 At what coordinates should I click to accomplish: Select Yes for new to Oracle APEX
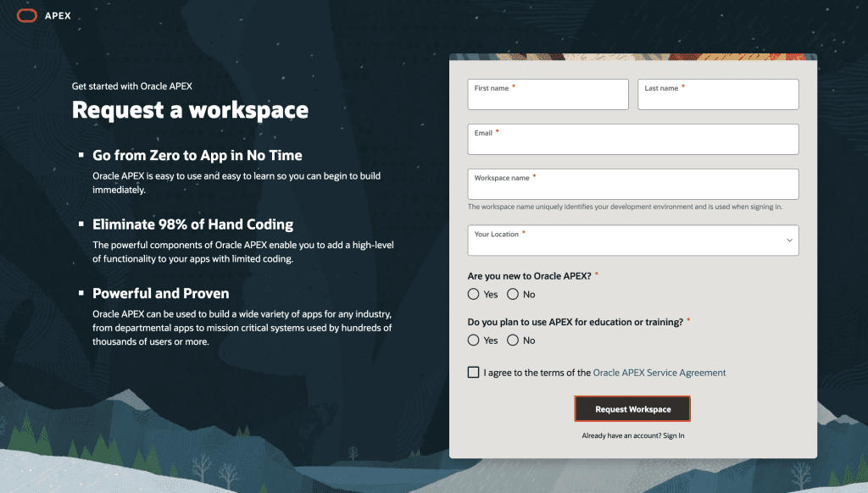[473, 294]
